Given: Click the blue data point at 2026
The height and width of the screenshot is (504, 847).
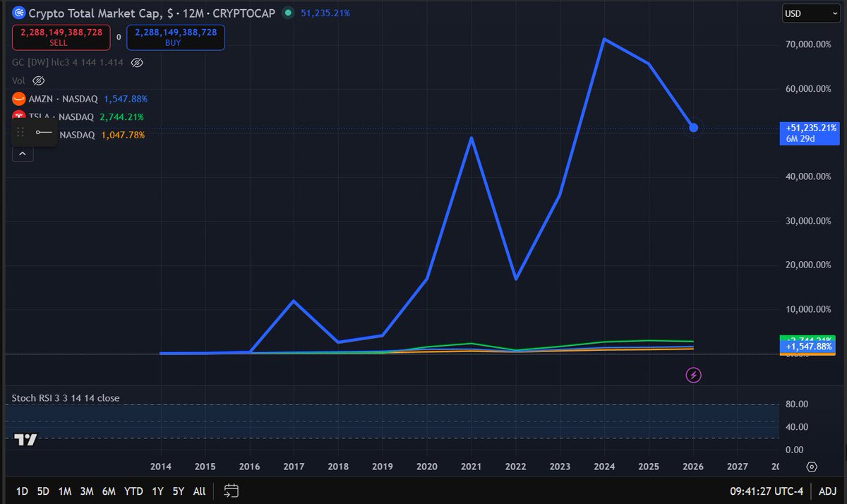Looking at the screenshot, I should (x=693, y=128).
